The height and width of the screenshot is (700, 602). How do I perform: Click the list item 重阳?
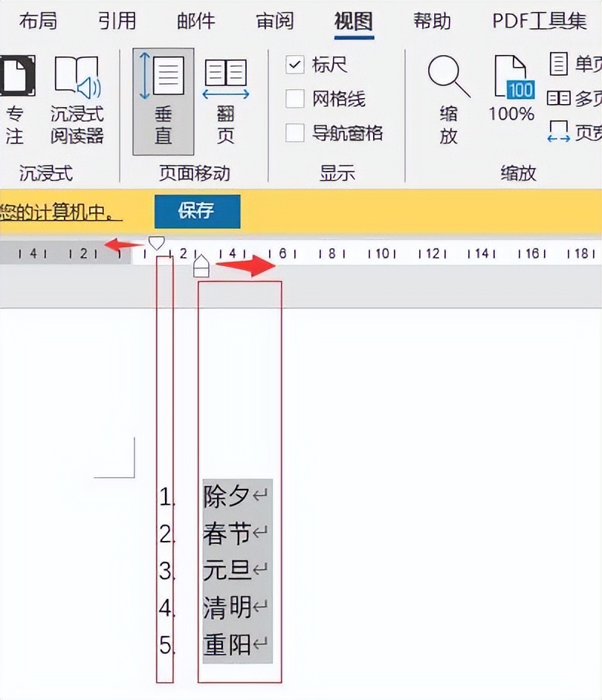click(x=226, y=644)
